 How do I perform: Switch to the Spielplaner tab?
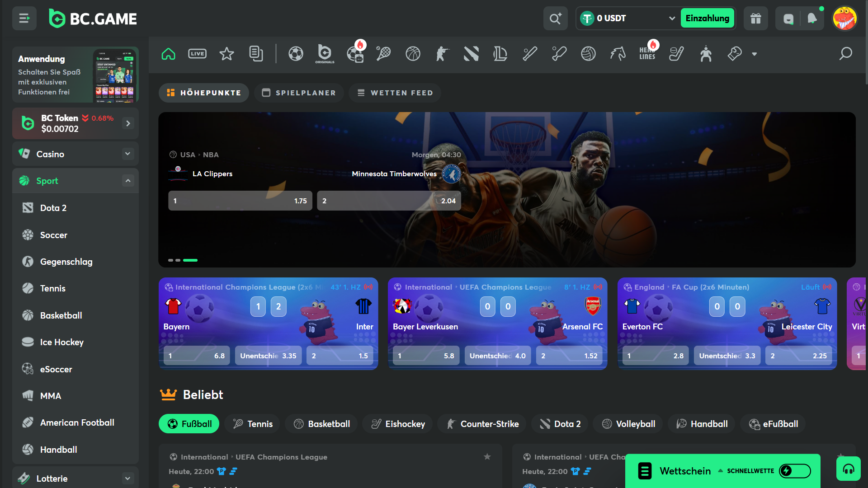click(x=299, y=93)
